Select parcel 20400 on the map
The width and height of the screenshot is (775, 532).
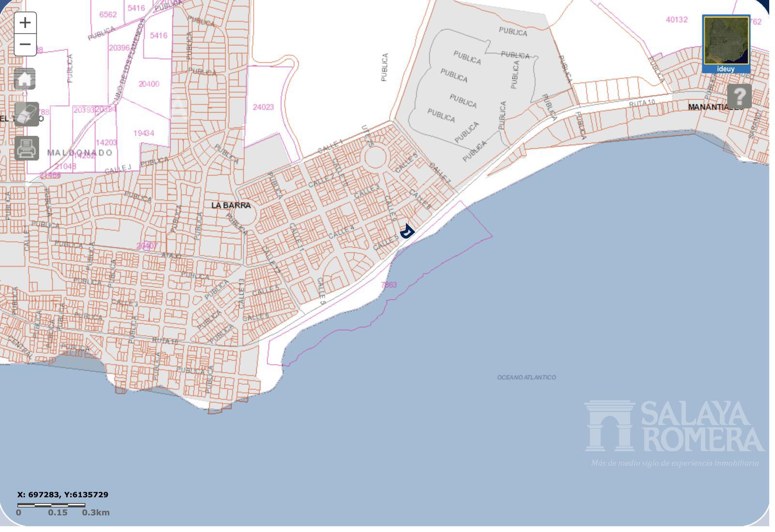pyautogui.click(x=149, y=84)
